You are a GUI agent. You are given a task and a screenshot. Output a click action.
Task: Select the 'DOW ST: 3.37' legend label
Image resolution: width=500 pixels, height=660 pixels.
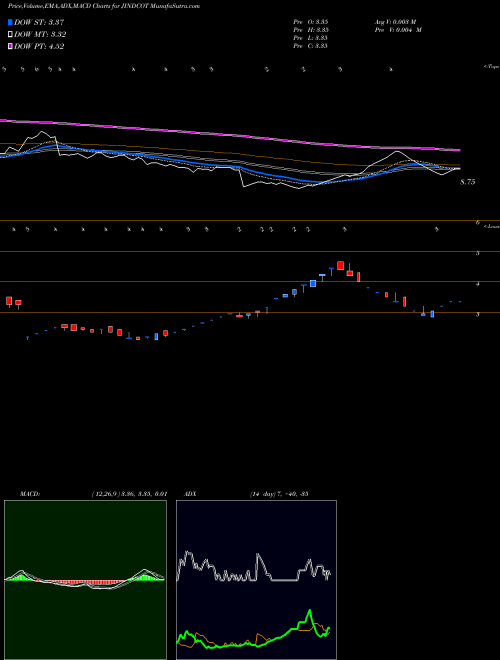pos(39,22)
